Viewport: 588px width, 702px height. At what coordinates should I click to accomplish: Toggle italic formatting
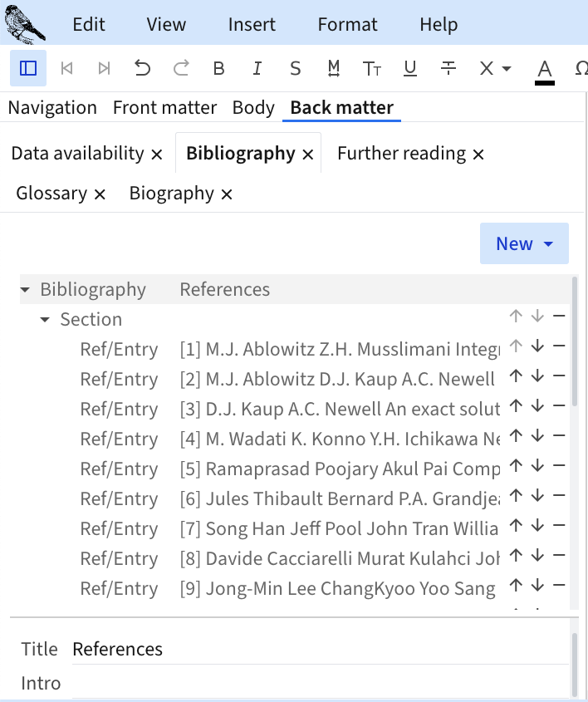point(257,68)
